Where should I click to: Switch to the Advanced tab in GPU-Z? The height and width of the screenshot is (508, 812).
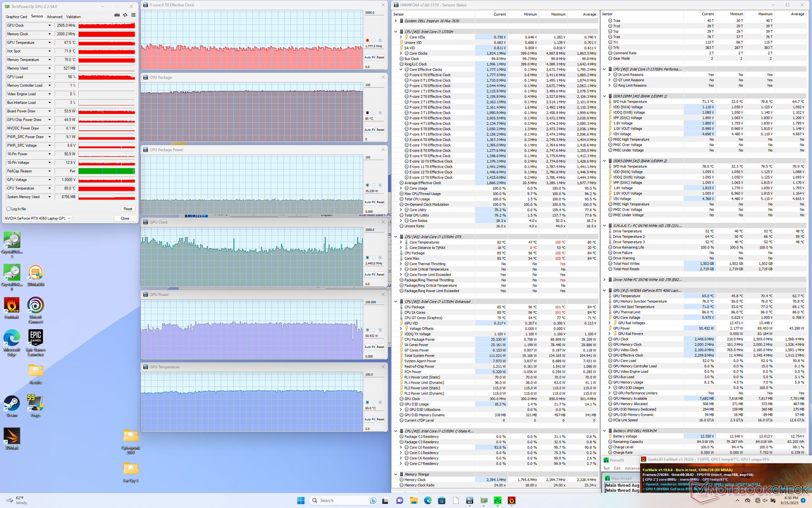55,17
